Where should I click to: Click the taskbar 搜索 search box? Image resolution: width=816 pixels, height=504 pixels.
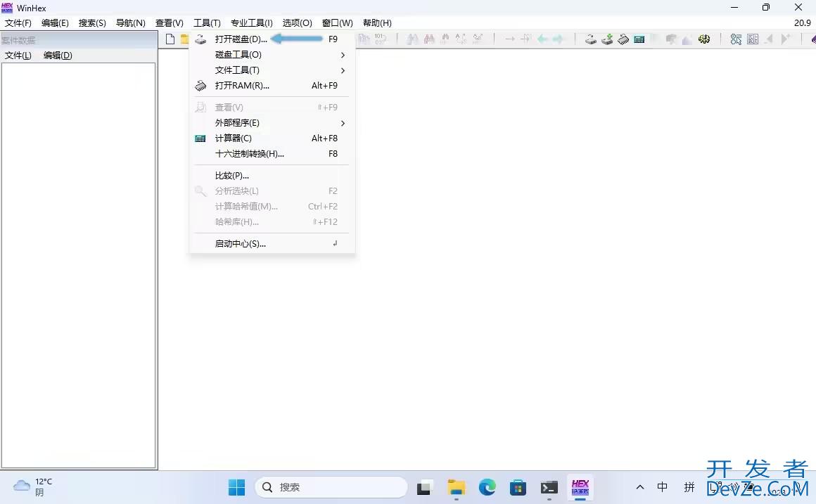[331, 487]
